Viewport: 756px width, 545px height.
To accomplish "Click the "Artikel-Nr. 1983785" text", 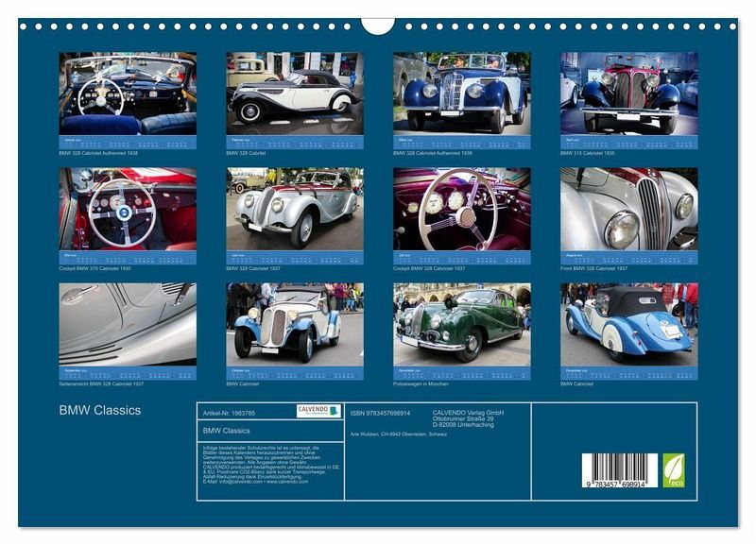I will [229, 413].
